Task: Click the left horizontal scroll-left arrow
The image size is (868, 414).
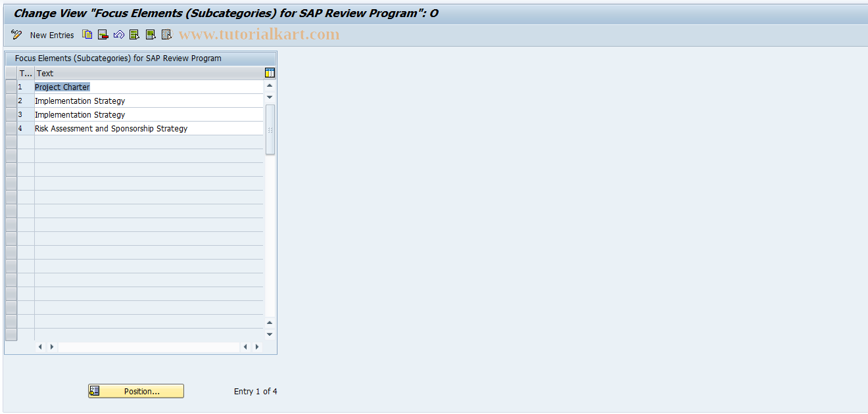Action: 39,346
